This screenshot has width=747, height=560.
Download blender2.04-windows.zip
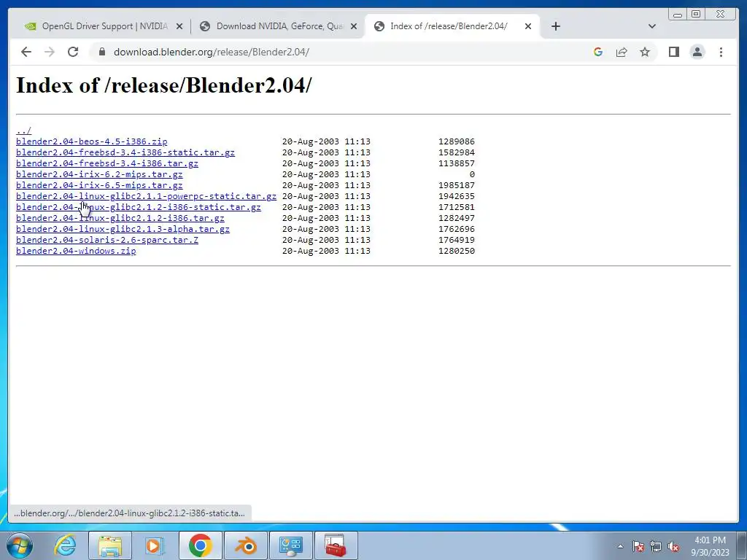tap(76, 251)
